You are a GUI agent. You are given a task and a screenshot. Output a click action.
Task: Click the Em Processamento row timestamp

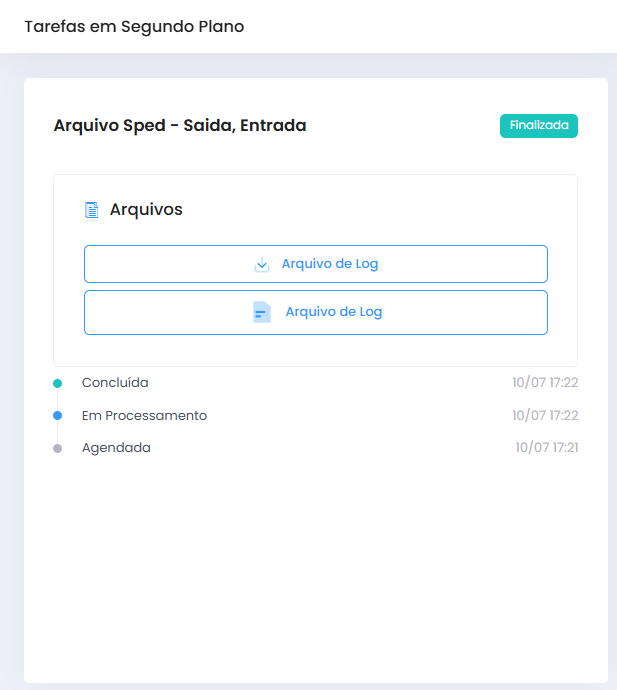click(545, 415)
